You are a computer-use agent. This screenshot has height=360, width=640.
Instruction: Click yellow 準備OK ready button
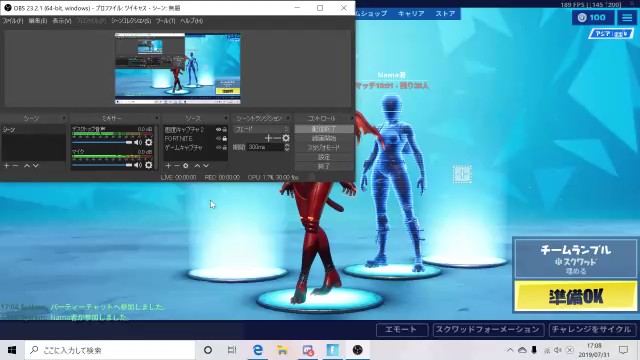576,296
